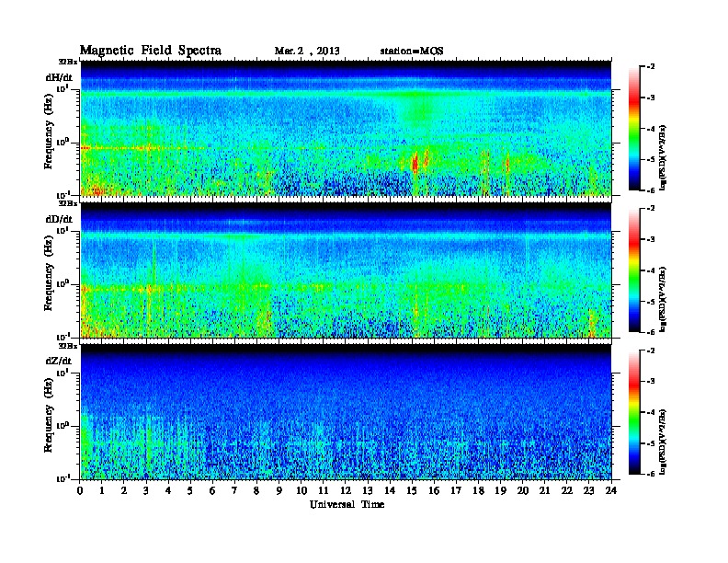Click the color bar beside the dZ/dt panel
Screen dimensions: 728x563
click(634, 412)
